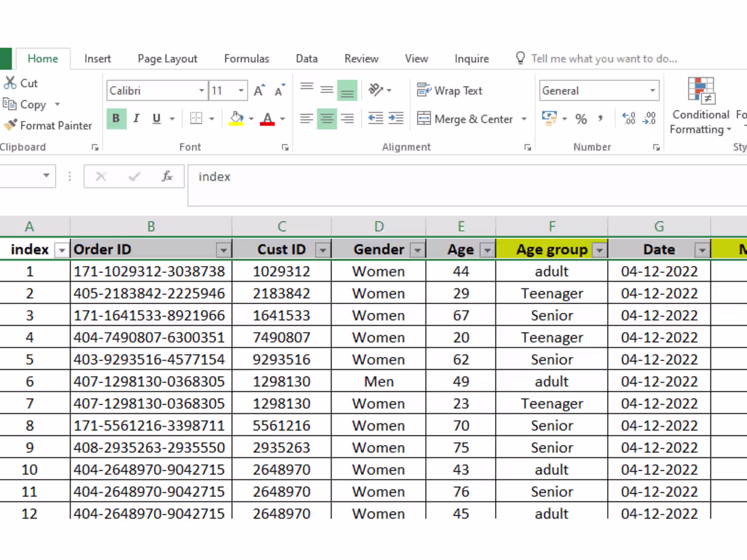Open the Number Format dropdown showing General
747x560 pixels.
[599, 90]
